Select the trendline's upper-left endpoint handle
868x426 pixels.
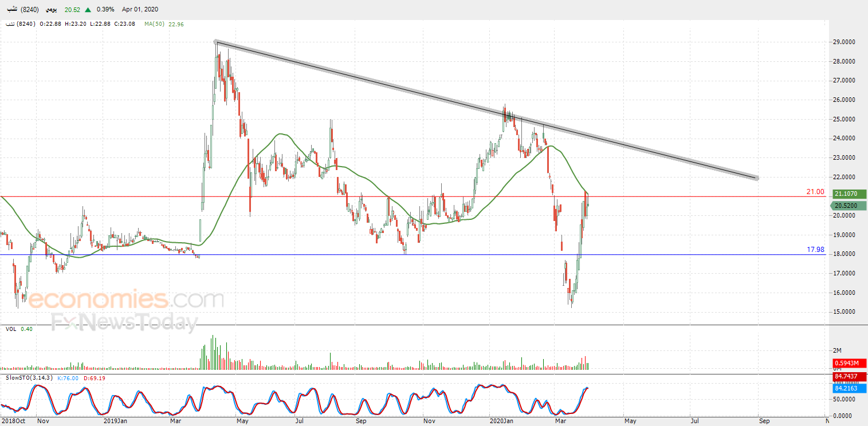(x=216, y=42)
